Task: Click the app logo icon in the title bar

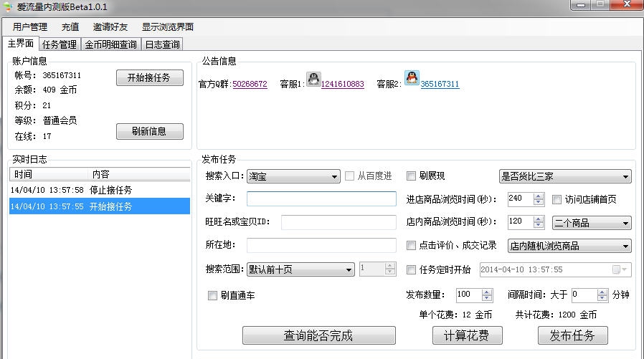Action: pos(7,7)
